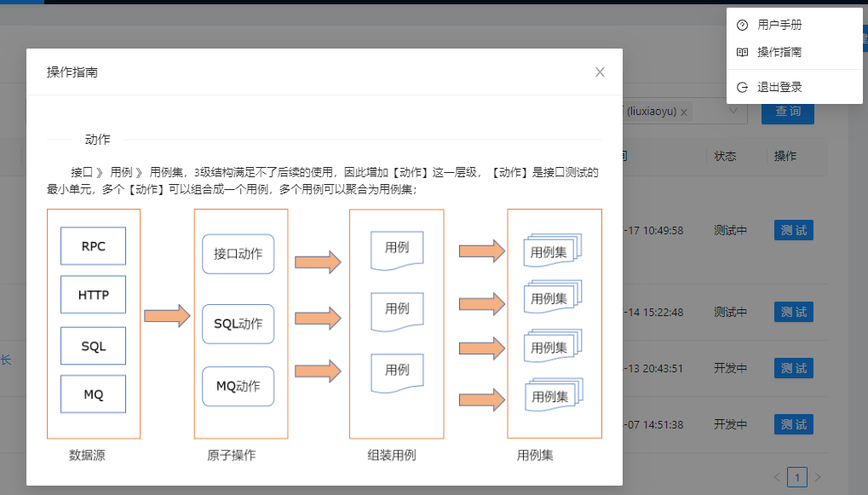This screenshot has height=495, width=868.
Task: Click the previous page arrow
Action: (x=777, y=477)
